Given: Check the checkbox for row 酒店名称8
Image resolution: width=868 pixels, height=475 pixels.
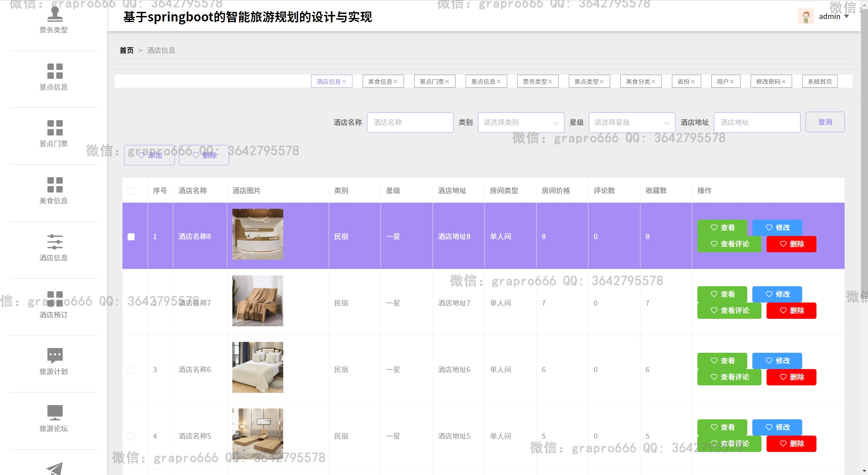Looking at the screenshot, I should pos(131,237).
